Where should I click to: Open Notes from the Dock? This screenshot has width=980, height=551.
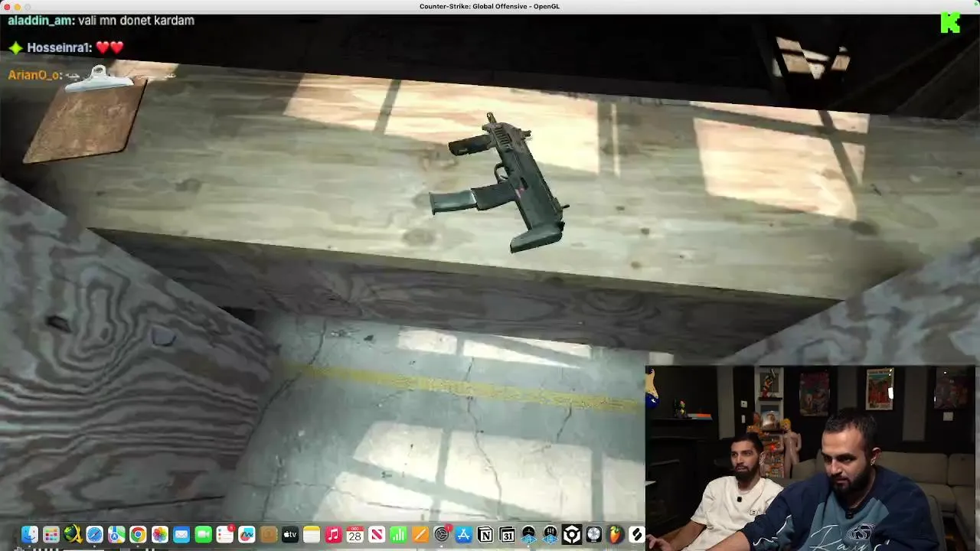(x=312, y=535)
